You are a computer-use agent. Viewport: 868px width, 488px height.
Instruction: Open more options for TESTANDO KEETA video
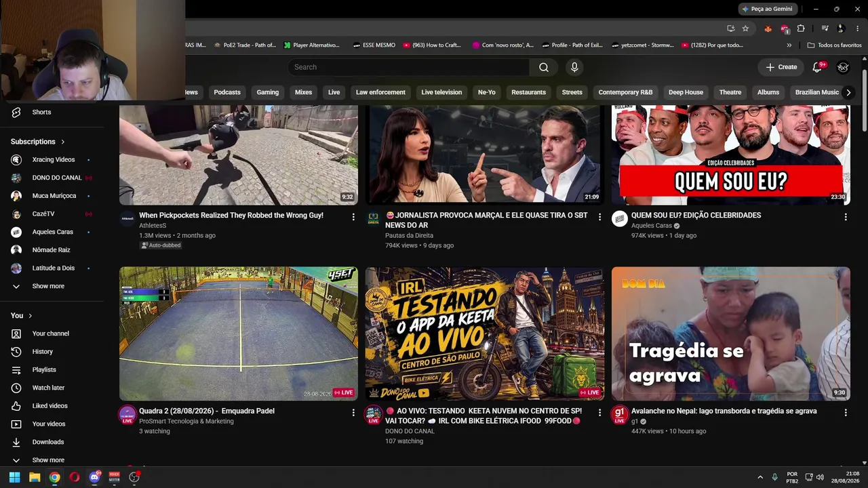[599, 412]
